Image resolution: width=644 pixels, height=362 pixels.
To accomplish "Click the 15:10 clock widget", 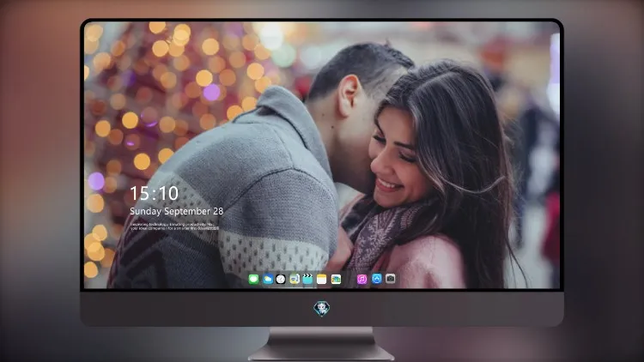I will tap(154, 193).
